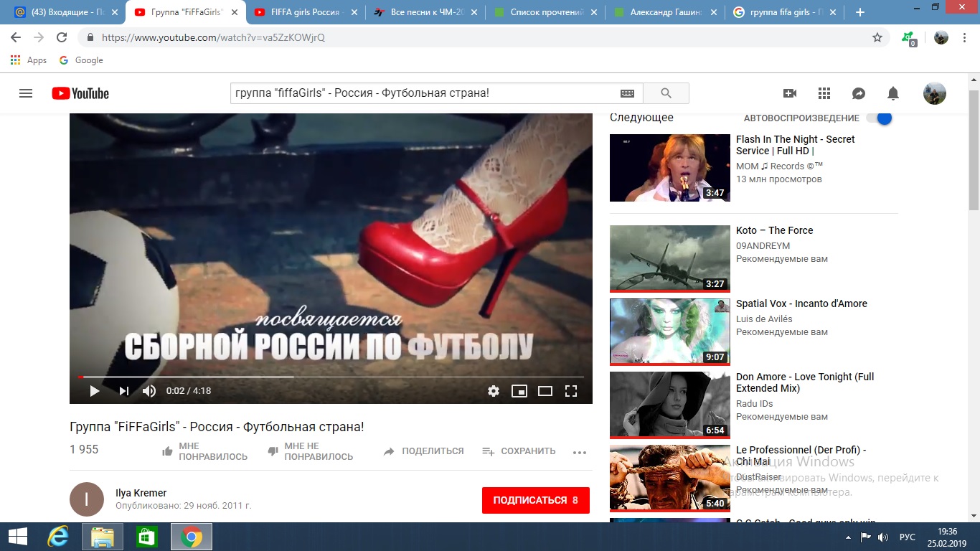Open the YouTube apps grid icon
Screen dimensions: 980x551
tap(824, 93)
